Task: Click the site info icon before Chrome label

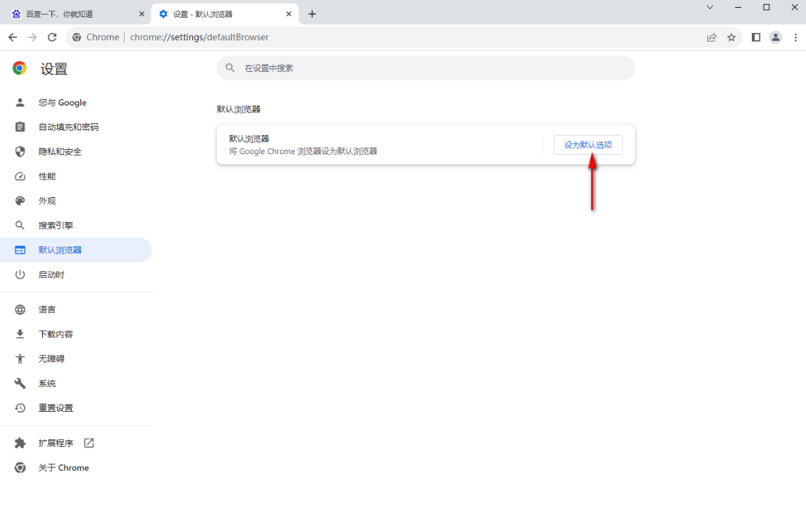Action: [x=77, y=37]
